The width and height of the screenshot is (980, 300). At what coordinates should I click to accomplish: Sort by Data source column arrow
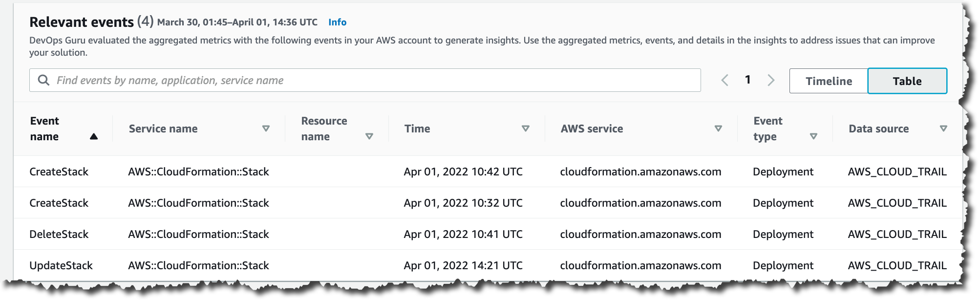click(943, 129)
